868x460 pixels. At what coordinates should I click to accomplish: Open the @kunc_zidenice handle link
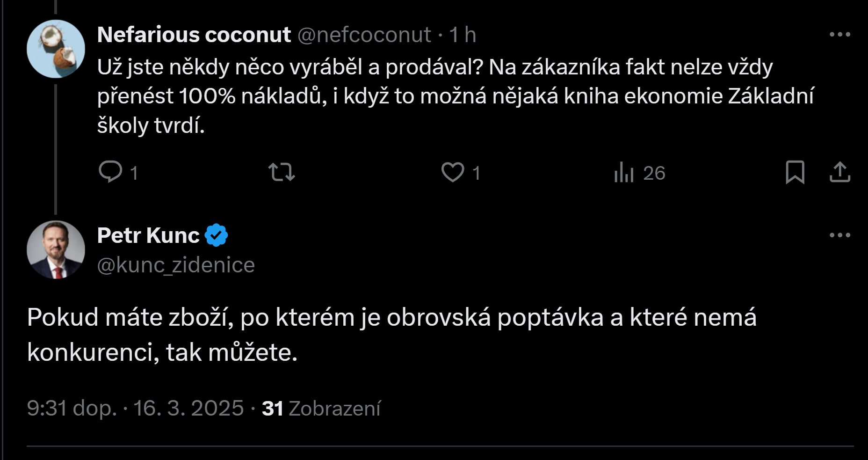pyautogui.click(x=176, y=265)
